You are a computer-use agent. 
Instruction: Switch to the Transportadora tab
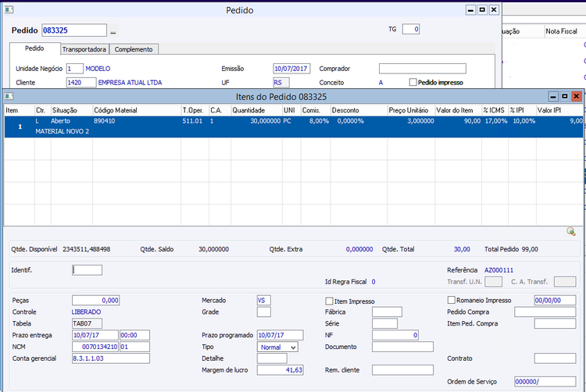[x=84, y=49]
